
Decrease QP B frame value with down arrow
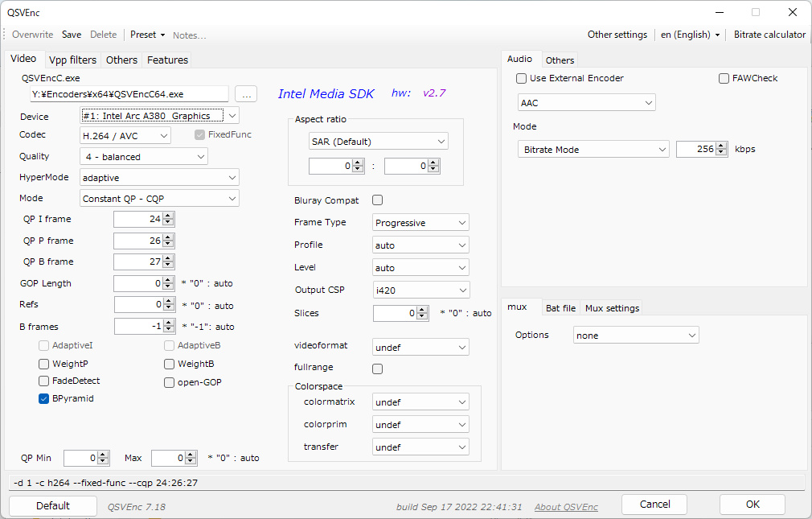[168, 265]
